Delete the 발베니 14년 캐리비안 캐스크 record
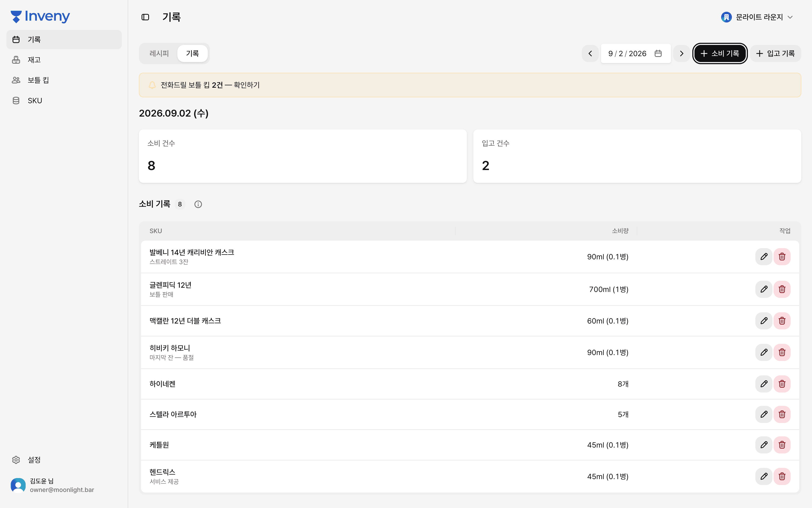Image resolution: width=812 pixels, height=508 pixels. pyautogui.click(x=782, y=257)
